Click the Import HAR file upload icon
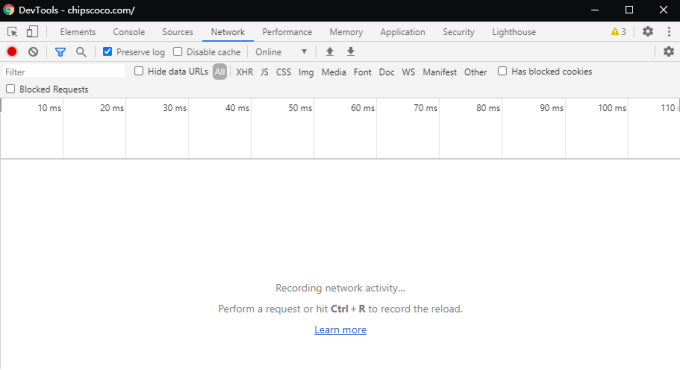This screenshot has height=370, width=680. [x=330, y=52]
